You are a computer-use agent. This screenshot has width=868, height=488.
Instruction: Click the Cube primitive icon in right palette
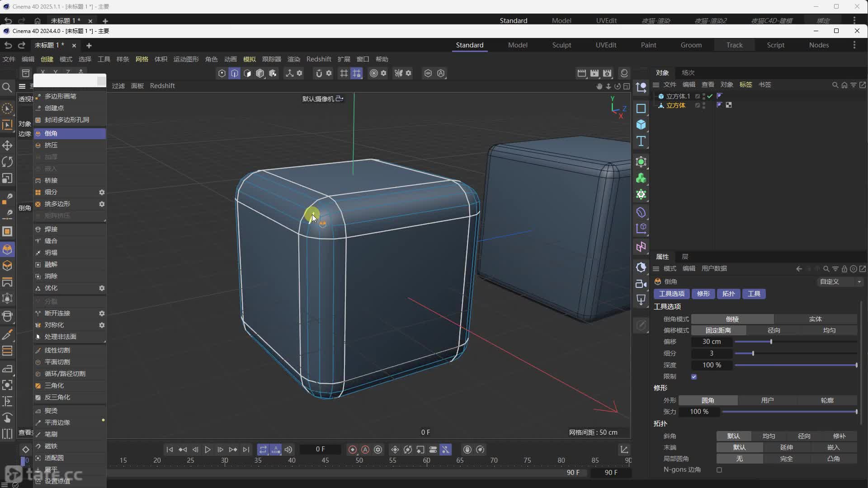tap(641, 125)
